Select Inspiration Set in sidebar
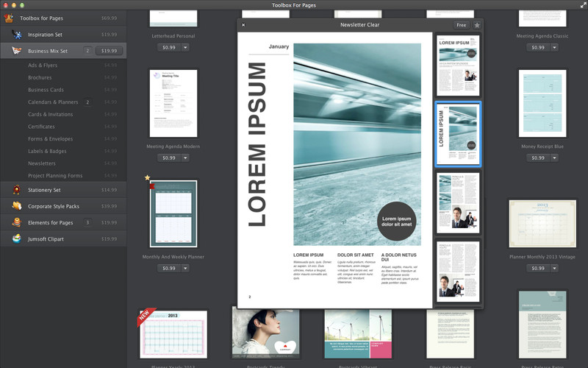Image resolution: width=588 pixels, height=368 pixels. 63,35
